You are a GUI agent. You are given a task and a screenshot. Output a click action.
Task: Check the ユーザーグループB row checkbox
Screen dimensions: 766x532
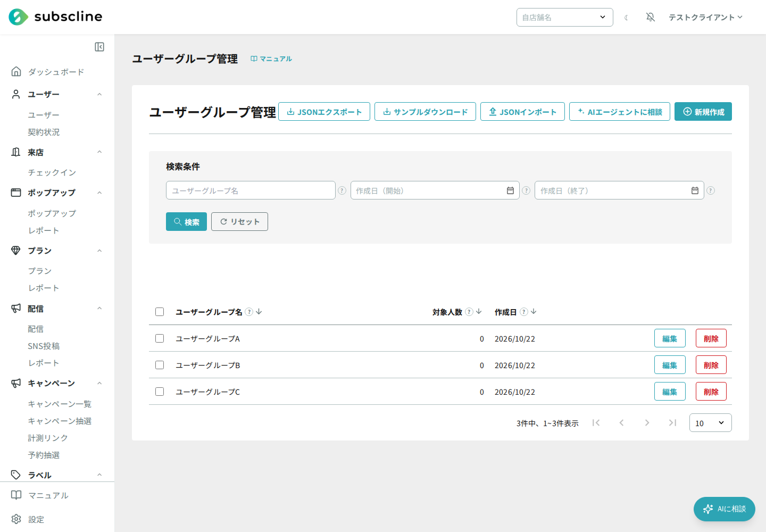tap(160, 365)
